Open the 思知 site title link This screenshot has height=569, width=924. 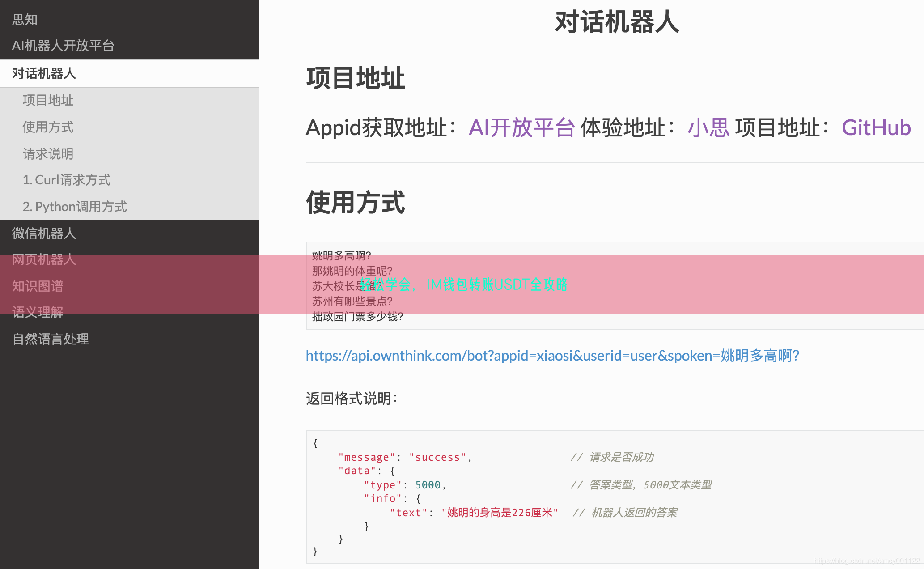[25, 20]
